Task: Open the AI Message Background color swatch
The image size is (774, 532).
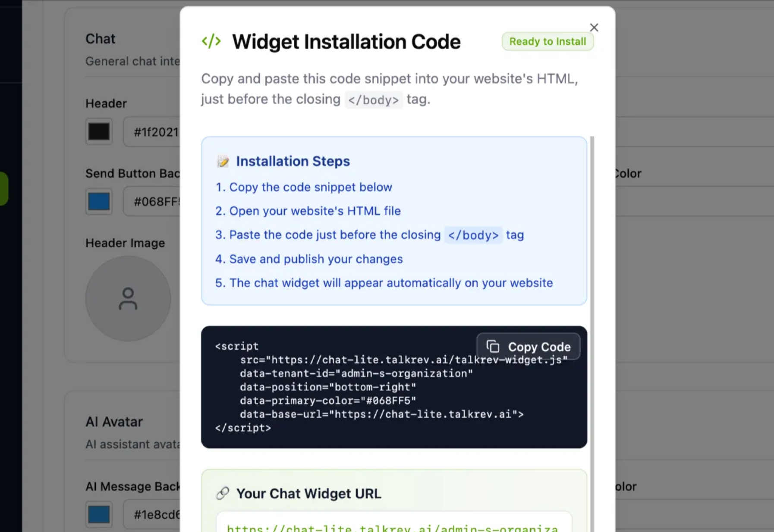Action: click(99, 514)
